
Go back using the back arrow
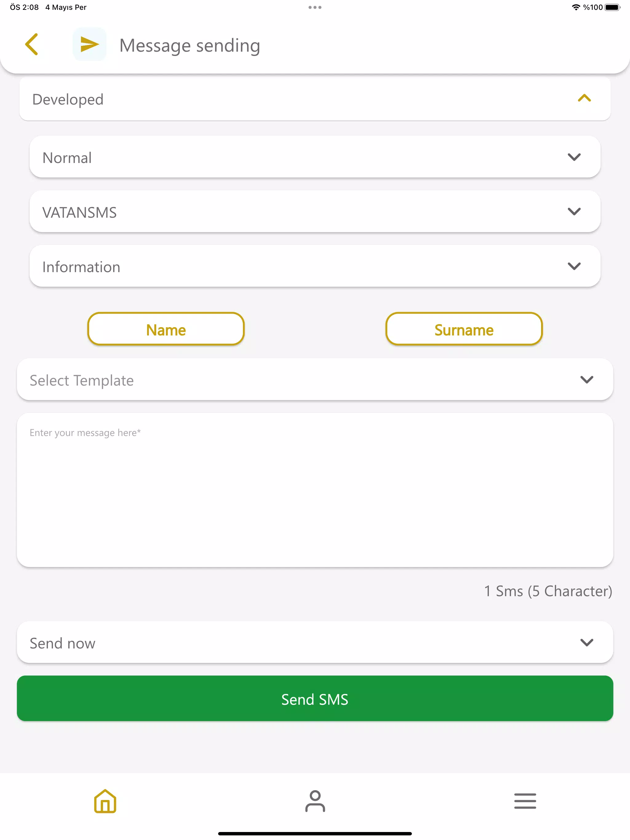(32, 44)
